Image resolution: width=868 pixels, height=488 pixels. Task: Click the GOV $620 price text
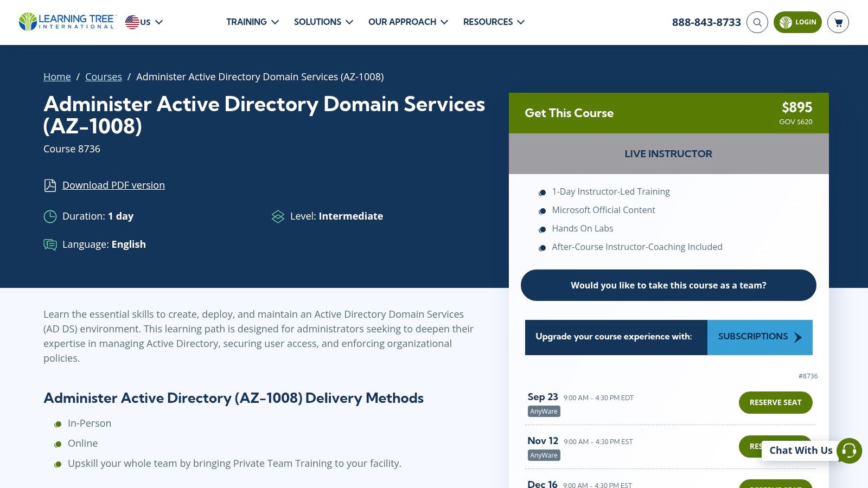796,122
